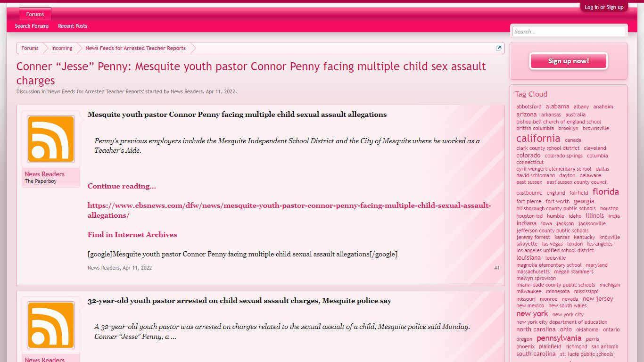Image resolution: width=644 pixels, height=362 pixels.
Task: Go to the Forums breadcrumb
Action: tap(30, 48)
